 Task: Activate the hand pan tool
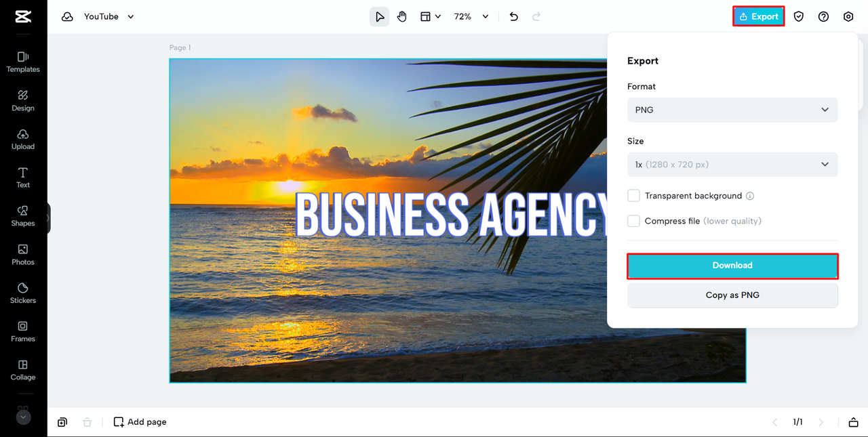coord(402,16)
